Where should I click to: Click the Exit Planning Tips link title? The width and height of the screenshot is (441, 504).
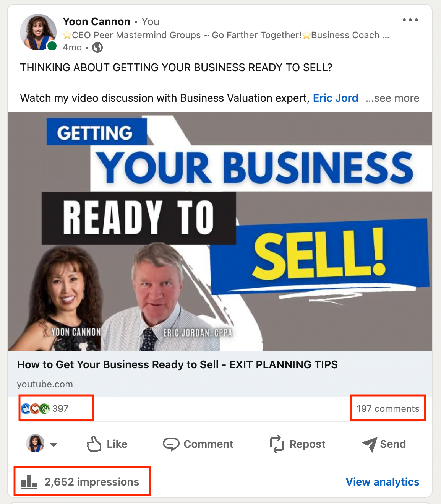[177, 364]
